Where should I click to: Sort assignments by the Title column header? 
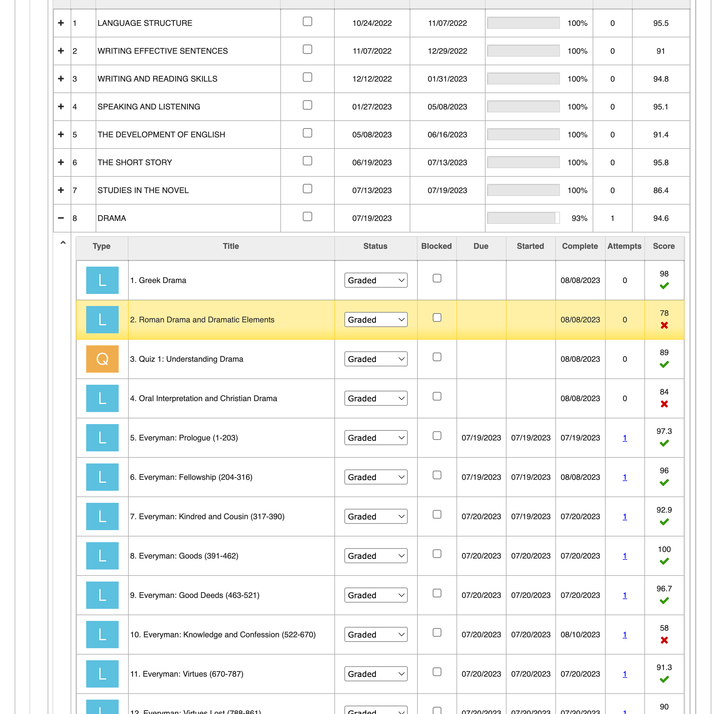pos(231,246)
